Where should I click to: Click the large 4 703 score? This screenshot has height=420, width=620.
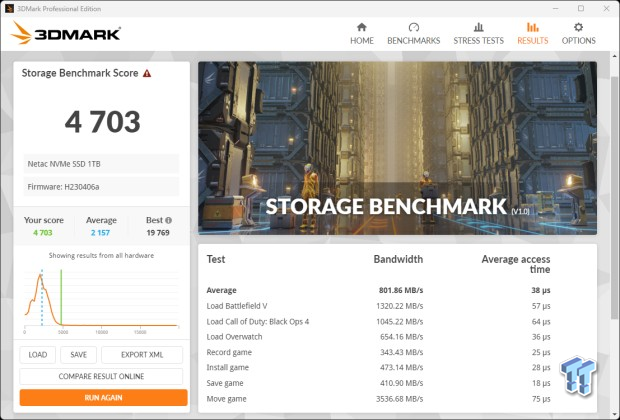(x=102, y=122)
